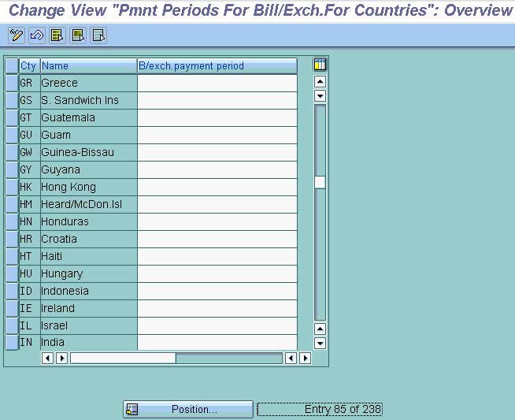Click the vertical scrollbar thumb
Viewport: 515px width, 420px height.
pos(320,182)
